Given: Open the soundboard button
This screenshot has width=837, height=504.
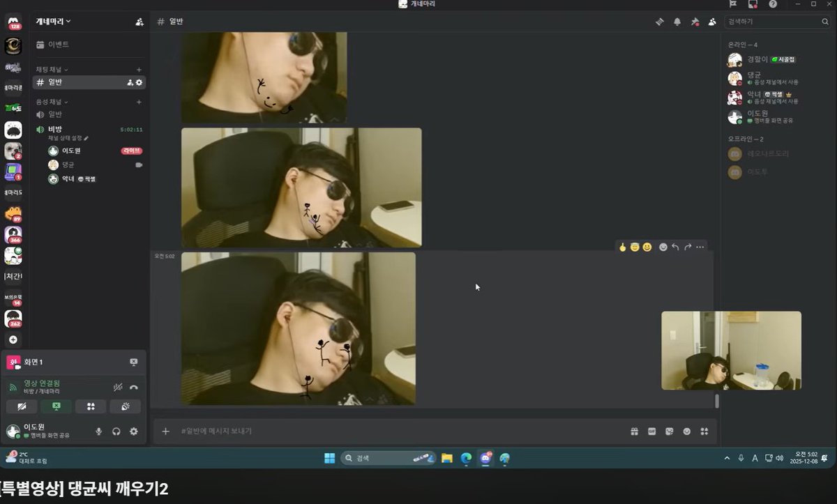Looking at the screenshot, I should coord(125,406).
